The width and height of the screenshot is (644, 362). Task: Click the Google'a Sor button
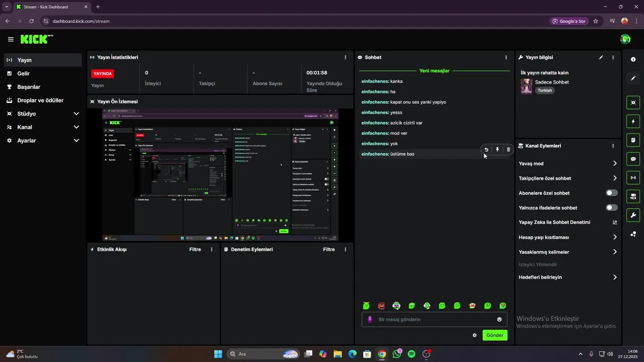tap(569, 21)
